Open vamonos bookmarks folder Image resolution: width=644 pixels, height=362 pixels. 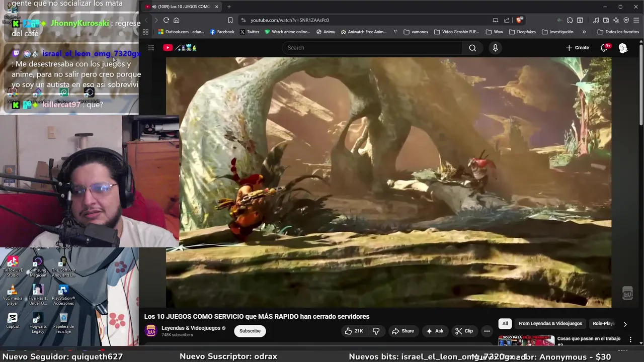pos(416,32)
